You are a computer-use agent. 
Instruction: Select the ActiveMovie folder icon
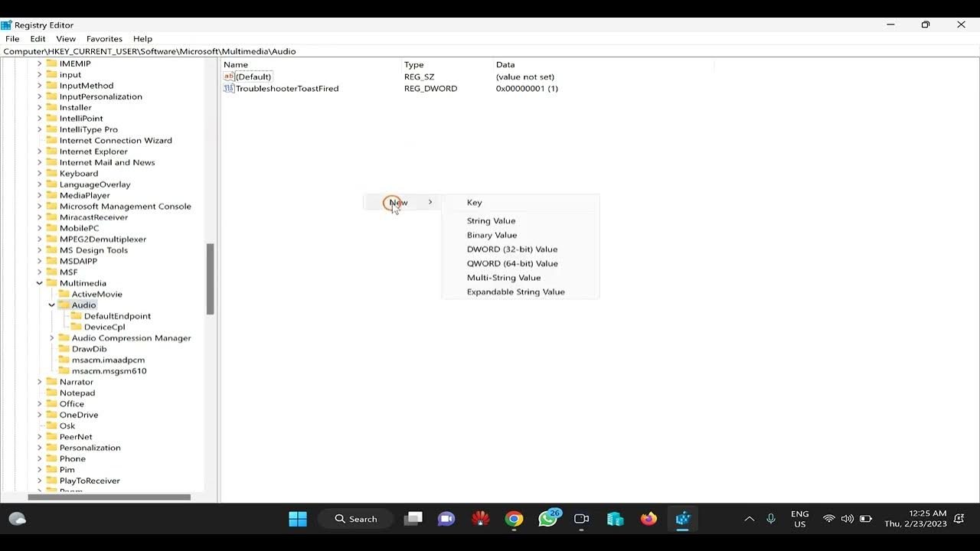click(x=64, y=294)
